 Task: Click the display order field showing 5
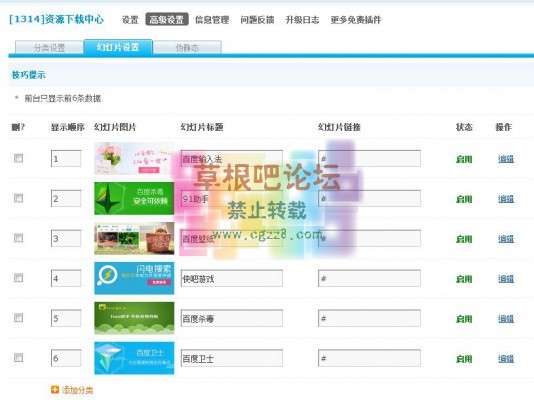(x=66, y=318)
